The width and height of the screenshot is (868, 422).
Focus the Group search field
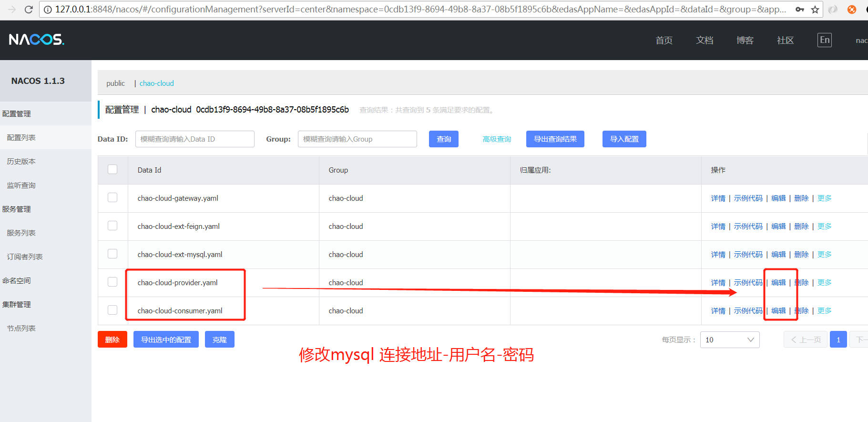click(357, 139)
